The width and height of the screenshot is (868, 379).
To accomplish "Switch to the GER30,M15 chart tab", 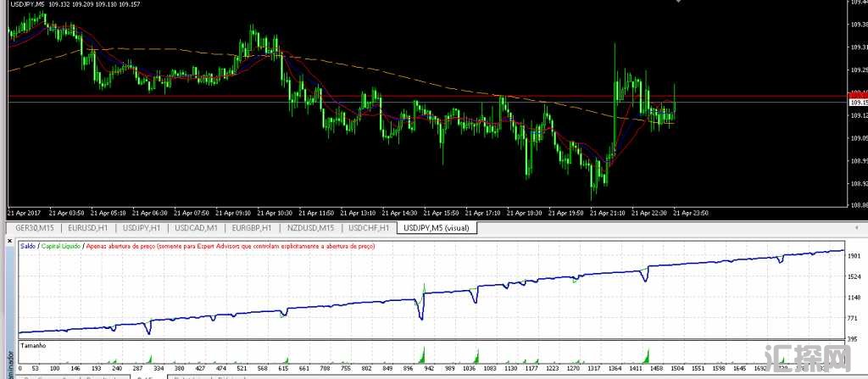I will click(x=35, y=228).
